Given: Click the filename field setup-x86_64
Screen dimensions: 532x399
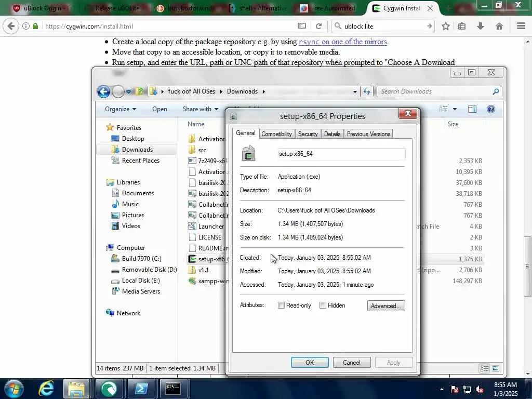Looking at the screenshot, I should coord(341,154).
